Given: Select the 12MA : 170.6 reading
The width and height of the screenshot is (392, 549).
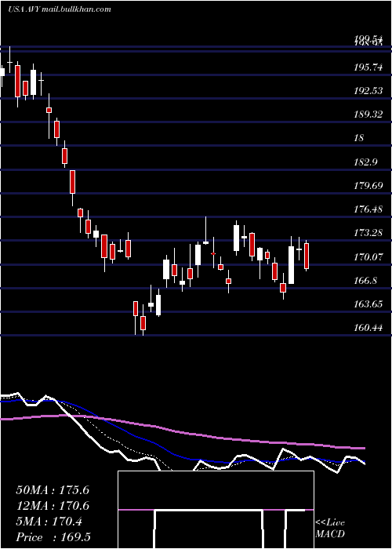Looking at the screenshot, I should tap(53, 506).
